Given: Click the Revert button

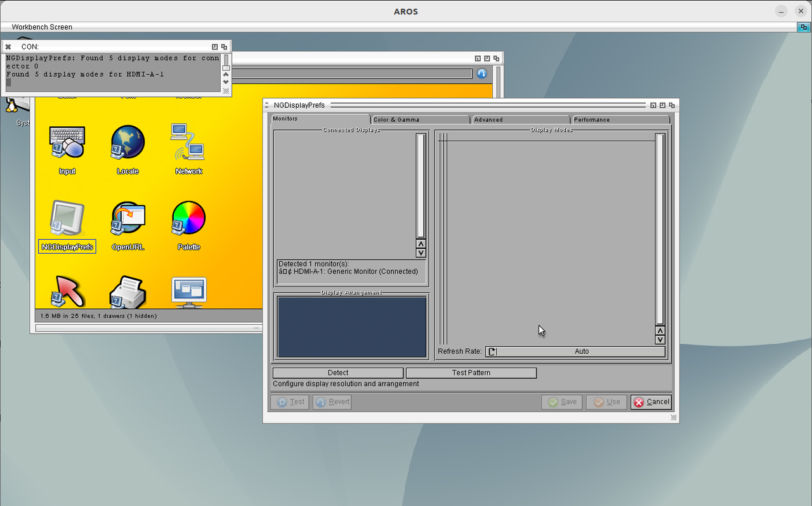Looking at the screenshot, I should coord(332,402).
